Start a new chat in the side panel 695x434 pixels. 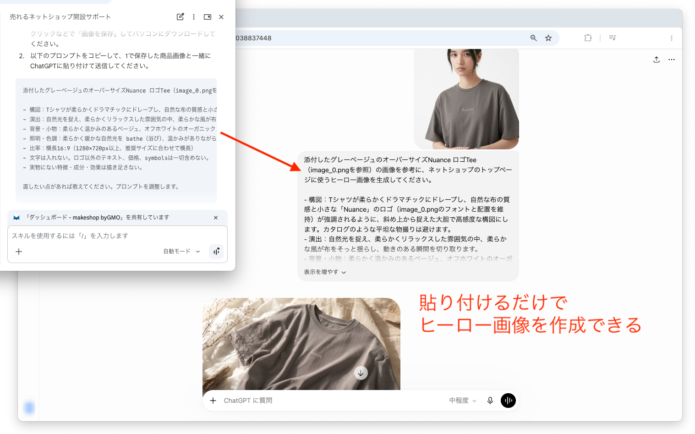click(x=180, y=17)
